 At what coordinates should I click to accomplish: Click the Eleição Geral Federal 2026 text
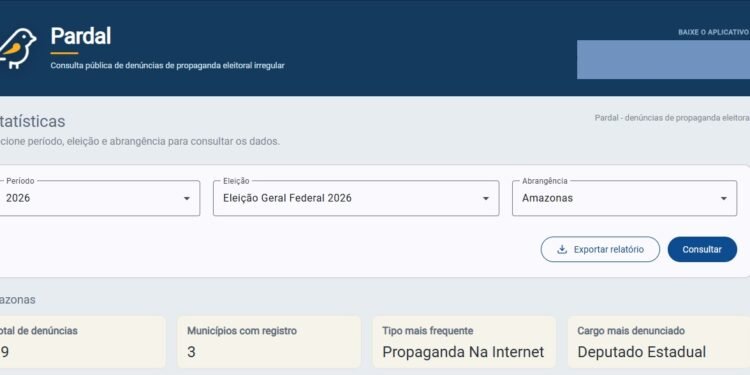(287, 198)
